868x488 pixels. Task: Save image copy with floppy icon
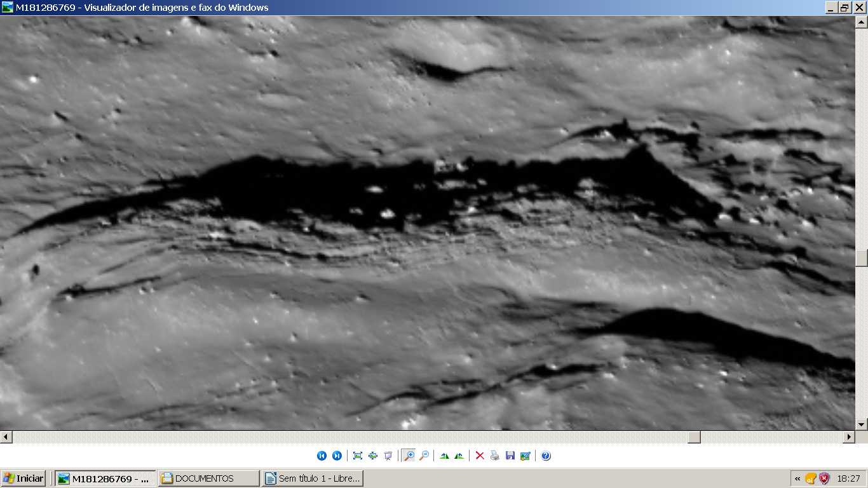tap(510, 456)
